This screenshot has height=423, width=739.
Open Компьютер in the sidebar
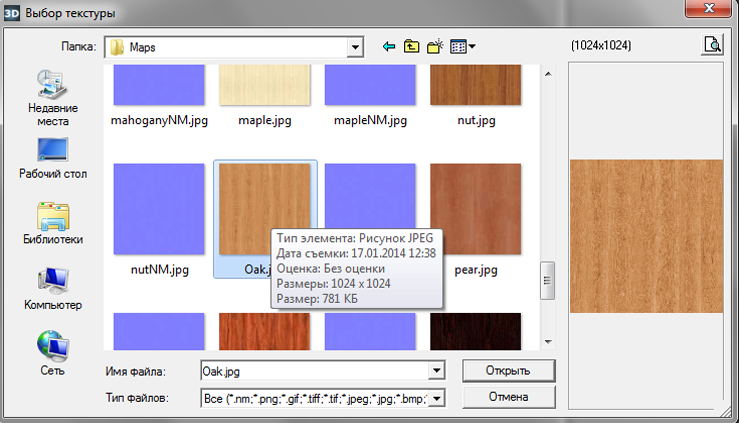coord(53,289)
